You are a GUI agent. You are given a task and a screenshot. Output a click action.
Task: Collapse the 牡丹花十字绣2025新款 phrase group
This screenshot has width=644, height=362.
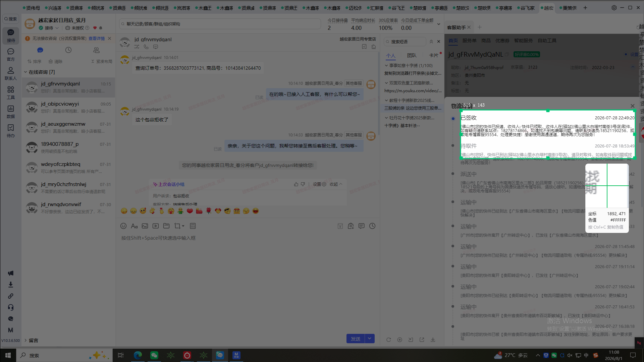coord(386,118)
